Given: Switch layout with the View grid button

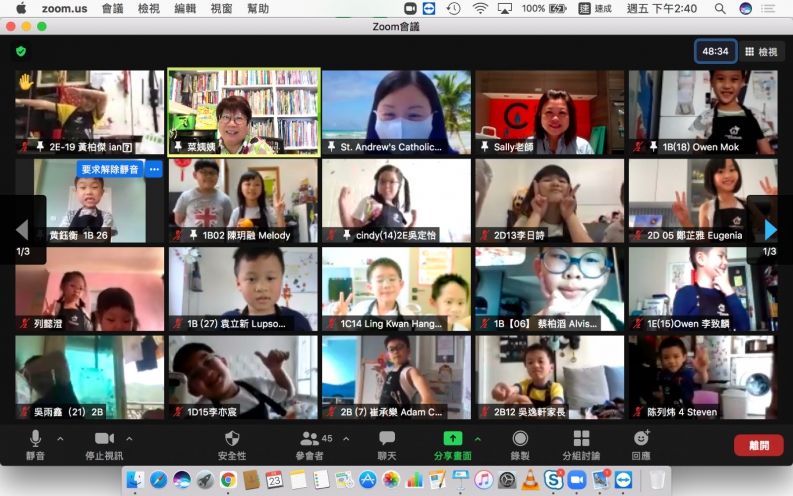Looking at the screenshot, I should (x=760, y=51).
